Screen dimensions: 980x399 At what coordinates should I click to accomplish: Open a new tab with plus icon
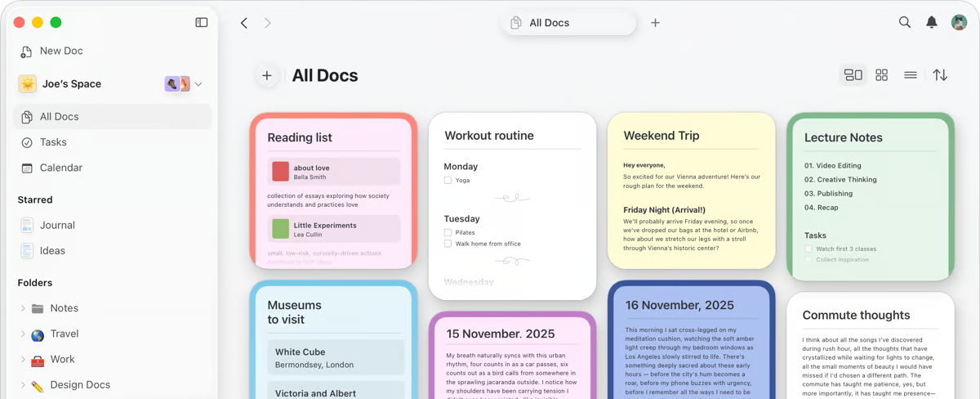tap(655, 23)
